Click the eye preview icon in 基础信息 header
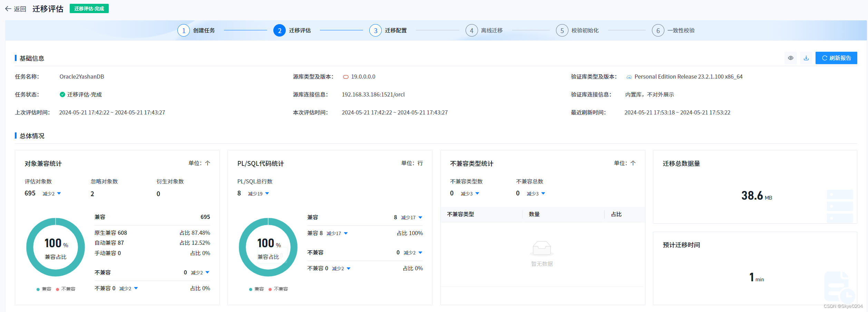The image size is (868, 312). click(791, 58)
